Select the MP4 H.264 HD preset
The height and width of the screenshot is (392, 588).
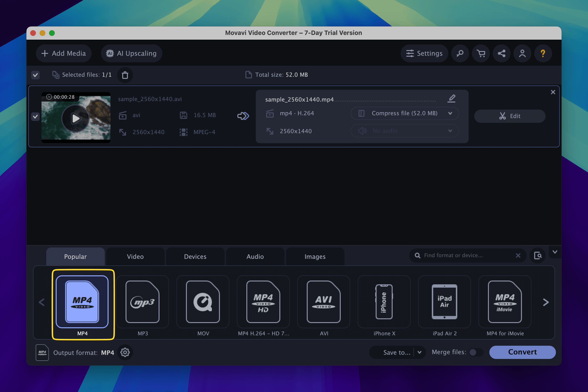[263, 302]
